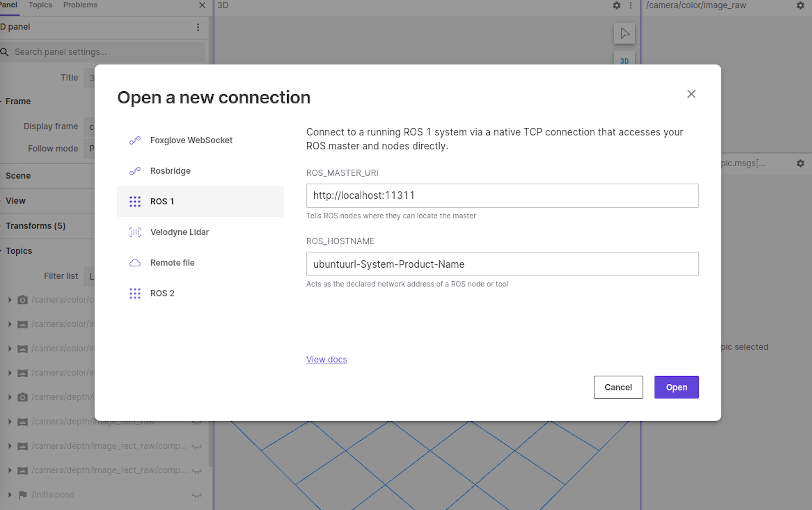Open 3D panel settings gear
Viewport: 812px width, 510px height.
pyautogui.click(x=617, y=5)
